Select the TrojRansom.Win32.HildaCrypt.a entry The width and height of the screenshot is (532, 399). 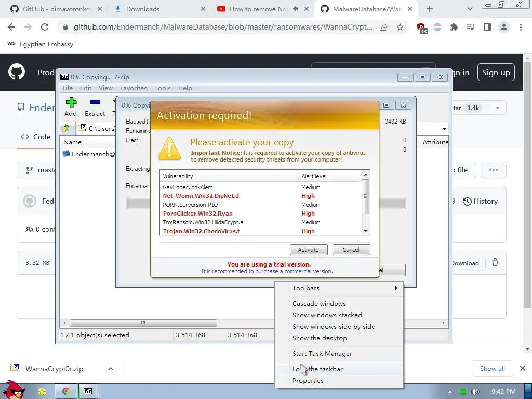click(261, 222)
